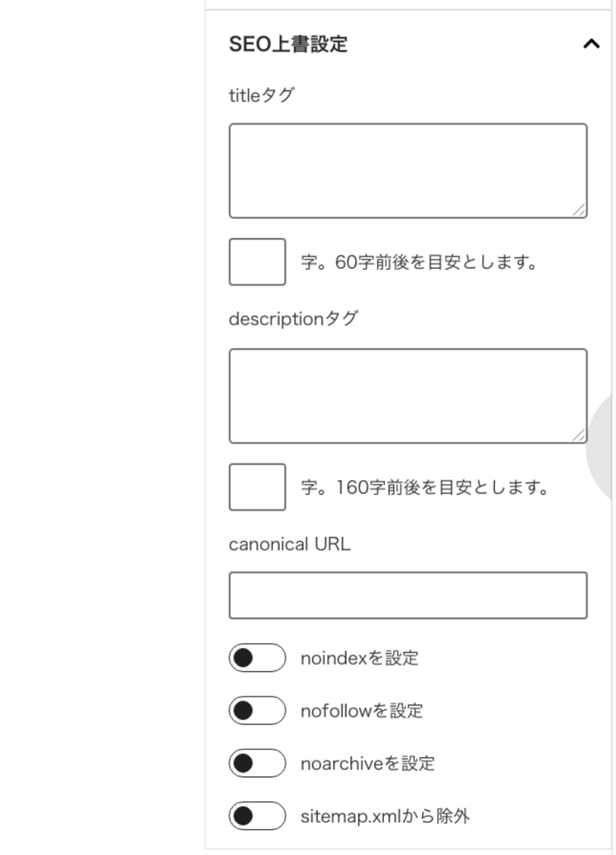616x855 pixels.
Task: Click the noindexを設定 label text
Action: [359, 658]
